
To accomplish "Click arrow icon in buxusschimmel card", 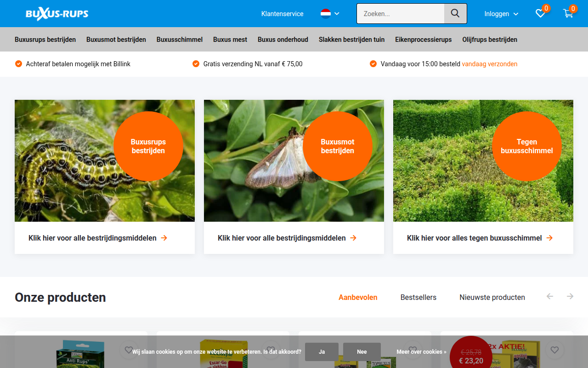I will pyautogui.click(x=549, y=238).
